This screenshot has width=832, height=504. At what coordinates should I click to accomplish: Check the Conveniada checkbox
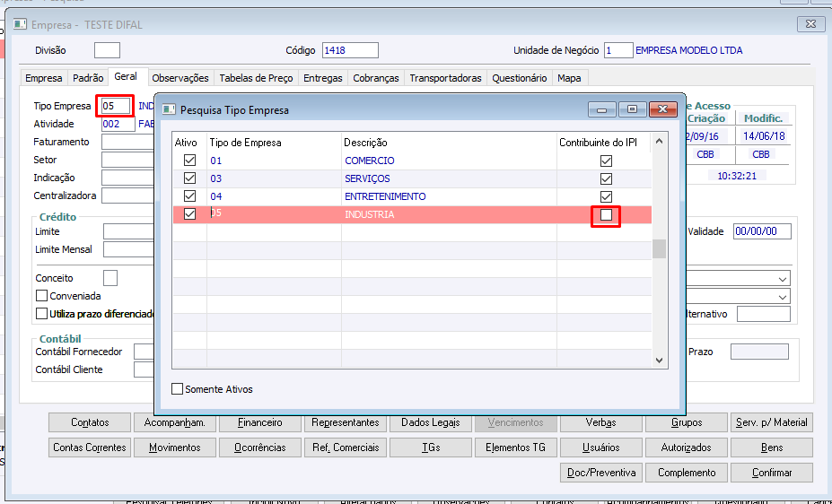point(41,296)
